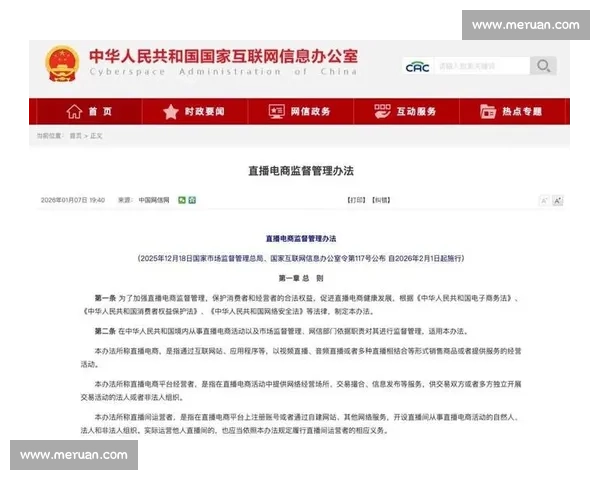Screen dimensions: 600x480
Task: Click the national emblem logo
Action: point(62,64)
